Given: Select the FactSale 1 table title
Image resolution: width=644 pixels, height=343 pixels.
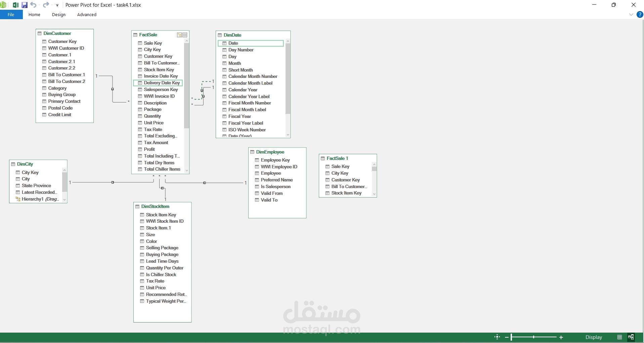Looking at the screenshot, I should tap(337, 159).
